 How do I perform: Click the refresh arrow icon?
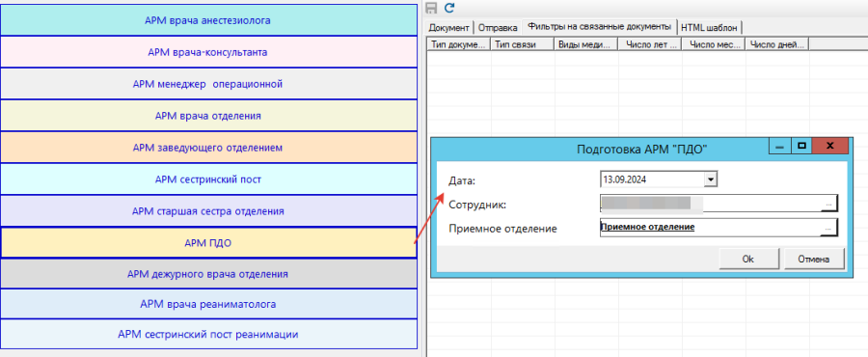tap(449, 8)
